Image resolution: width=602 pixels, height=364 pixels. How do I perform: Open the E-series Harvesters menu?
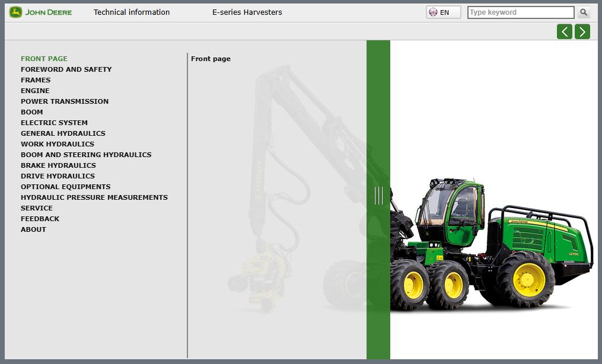click(247, 12)
